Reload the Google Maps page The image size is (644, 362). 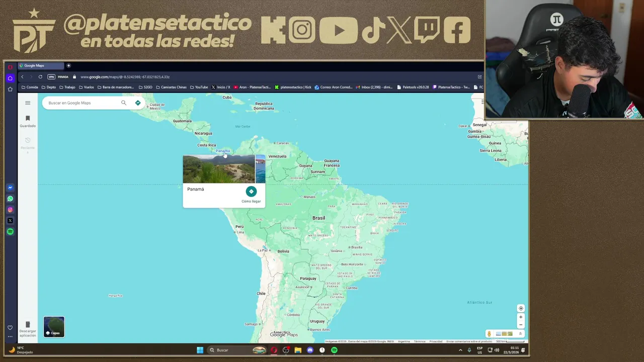point(40,77)
